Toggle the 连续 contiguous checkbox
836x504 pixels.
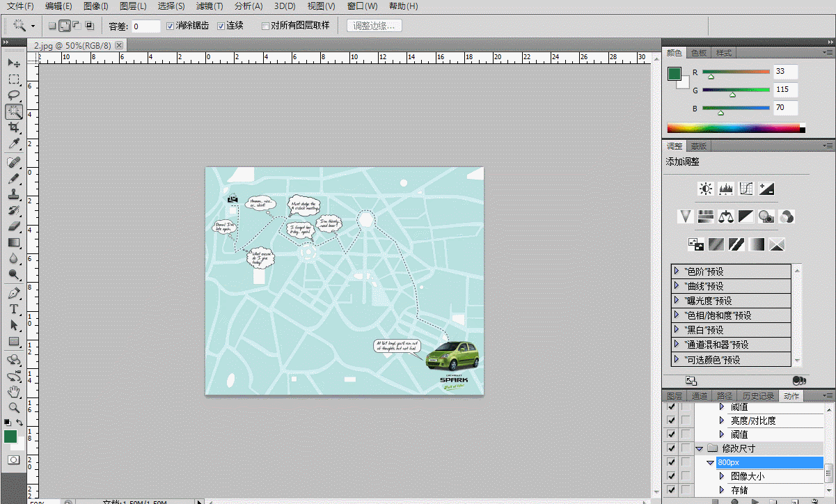point(221,26)
